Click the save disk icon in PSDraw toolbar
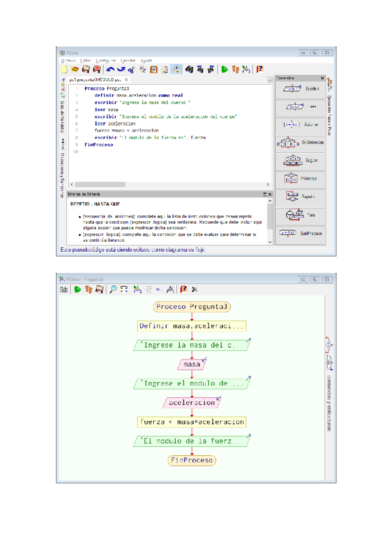The width and height of the screenshot is (392, 555). [x=99, y=289]
